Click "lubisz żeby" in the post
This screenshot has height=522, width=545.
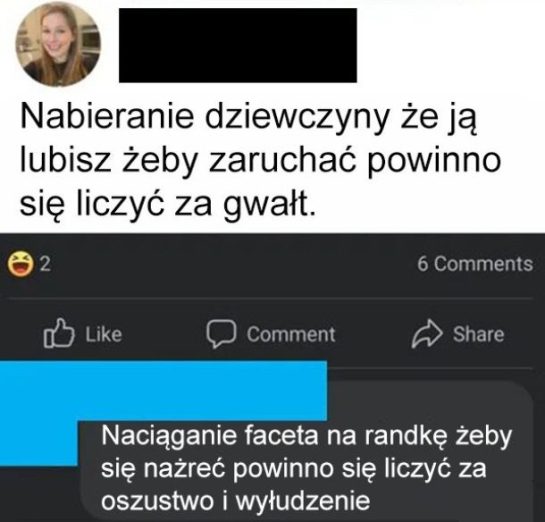[x=109, y=161]
